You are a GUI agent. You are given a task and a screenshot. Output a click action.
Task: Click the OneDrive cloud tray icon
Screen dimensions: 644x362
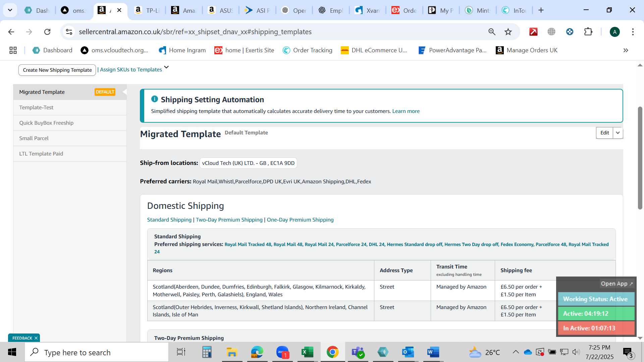pos(528,352)
